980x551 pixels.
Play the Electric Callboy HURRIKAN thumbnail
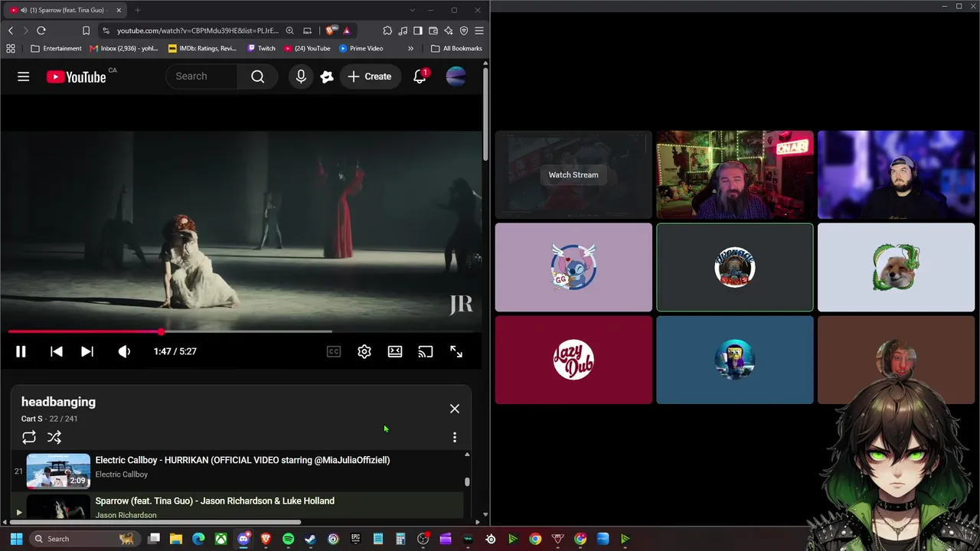(58, 471)
